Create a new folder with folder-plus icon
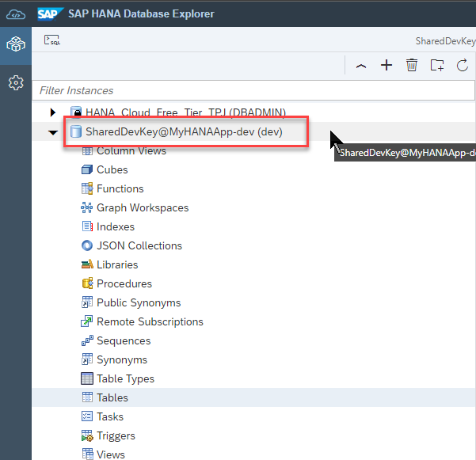Image resolution: width=476 pixels, height=460 pixels. (x=437, y=65)
